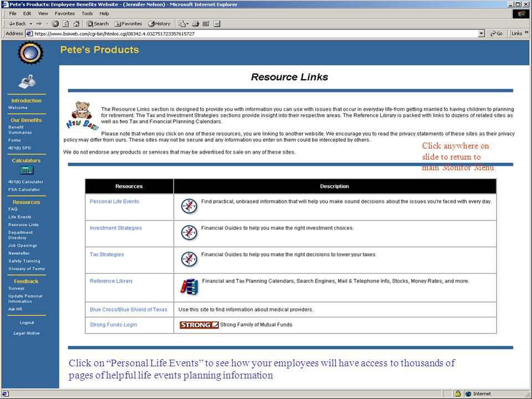Click the page icon in address bar
Viewport: 532px width, 399px height.
click(x=29, y=34)
